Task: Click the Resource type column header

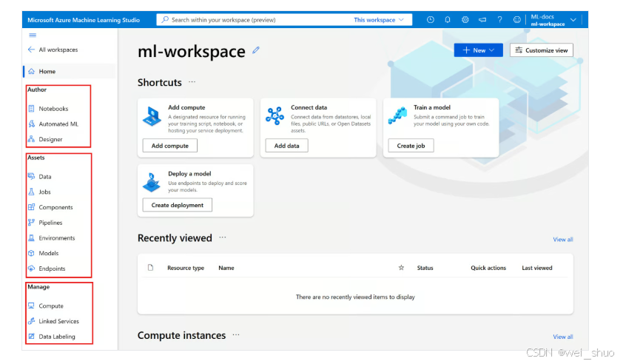Action: pyautogui.click(x=186, y=268)
